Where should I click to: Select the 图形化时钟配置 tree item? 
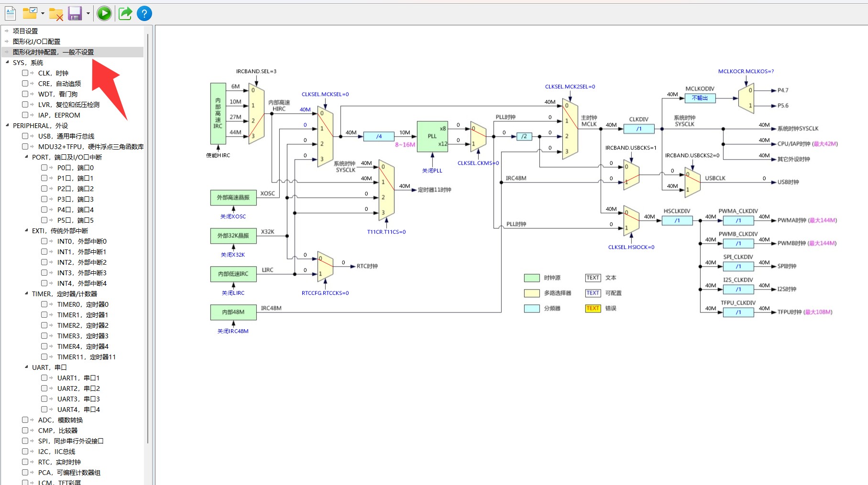[53, 52]
